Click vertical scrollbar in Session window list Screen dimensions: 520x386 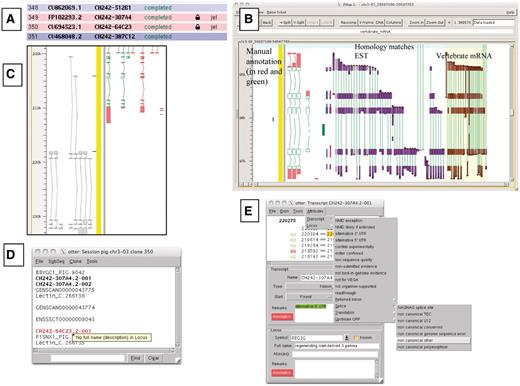177,307
